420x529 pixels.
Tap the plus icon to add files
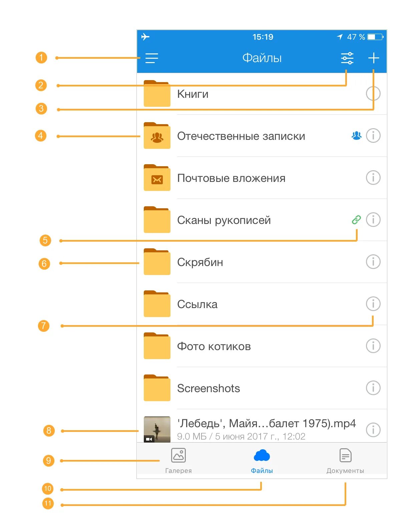tap(374, 58)
